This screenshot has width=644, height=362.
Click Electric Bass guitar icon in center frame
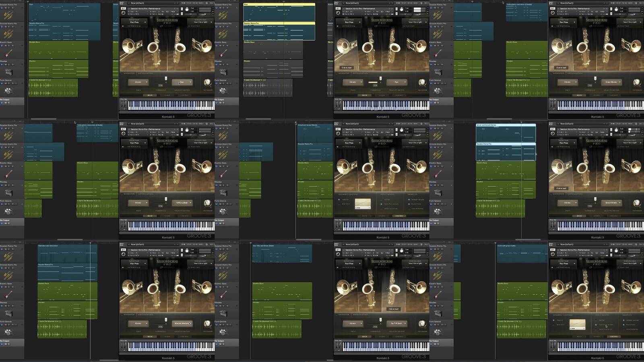[x=223, y=174]
